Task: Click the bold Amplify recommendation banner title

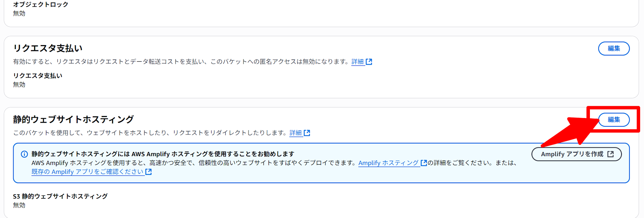Action: pos(163,154)
